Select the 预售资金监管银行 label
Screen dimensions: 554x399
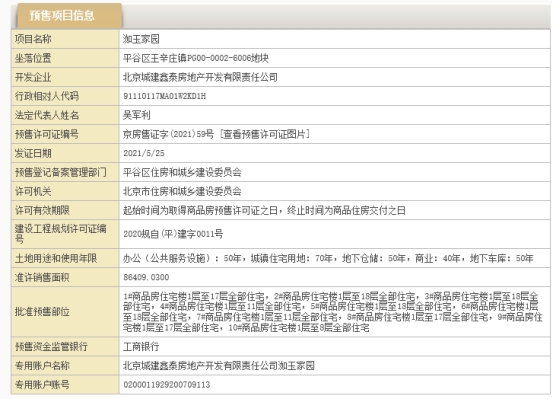(51, 347)
